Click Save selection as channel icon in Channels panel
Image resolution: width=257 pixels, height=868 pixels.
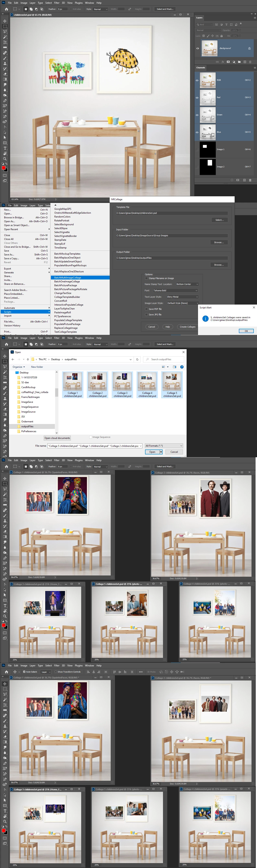pos(238,180)
